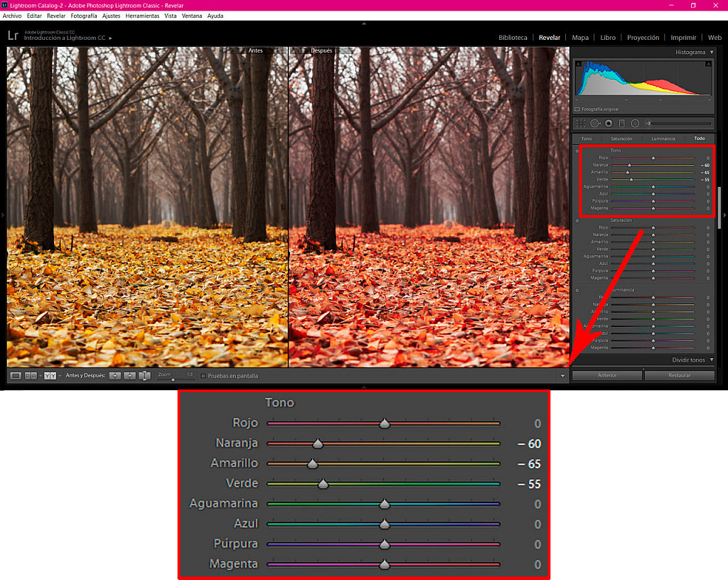This screenshot has height=580, width=728.
Task: Collapse the Histograma panel
Action: [x=710, y=52]
